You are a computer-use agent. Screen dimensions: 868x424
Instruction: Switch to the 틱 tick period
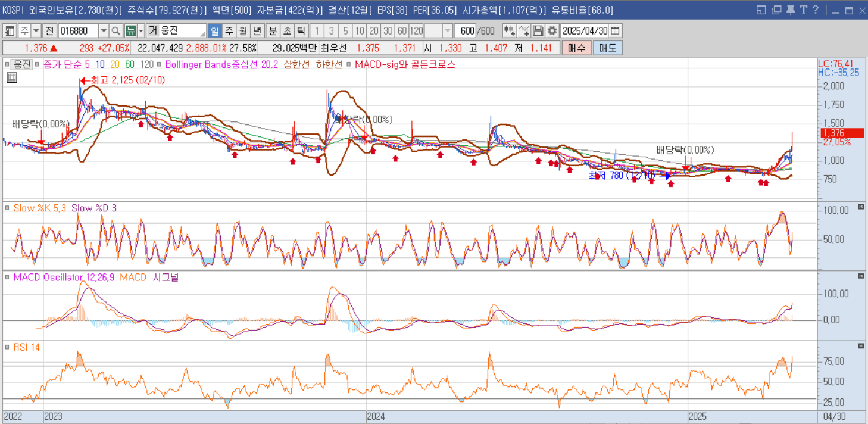pyautogui.click(x=301, y=31)
